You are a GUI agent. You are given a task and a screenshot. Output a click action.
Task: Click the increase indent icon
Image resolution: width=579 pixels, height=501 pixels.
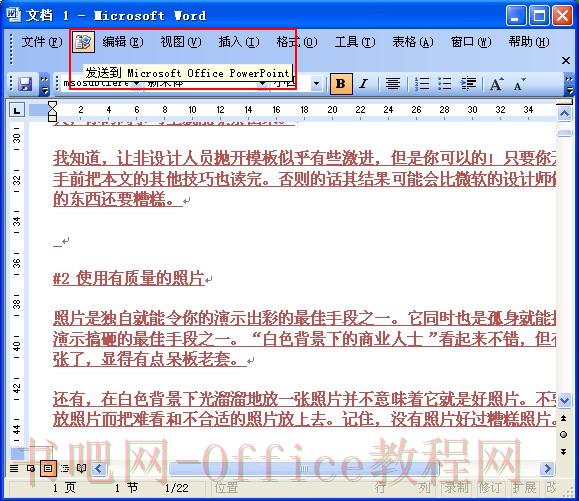468,84
